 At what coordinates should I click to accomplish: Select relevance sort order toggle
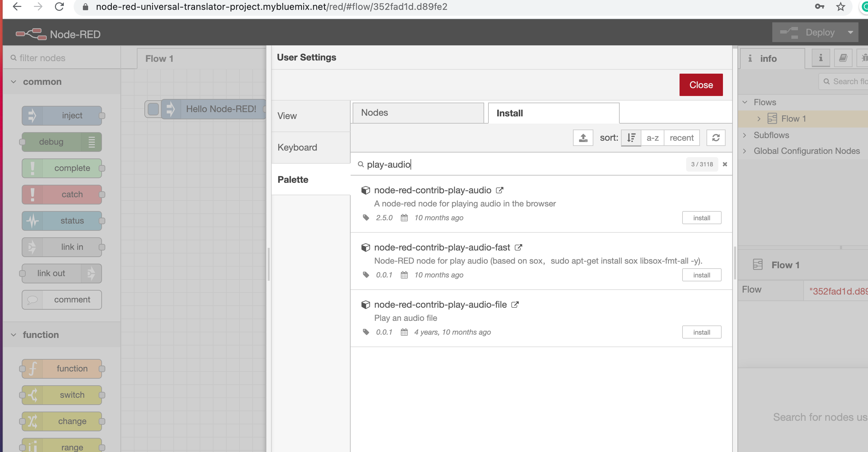point(631,137)
